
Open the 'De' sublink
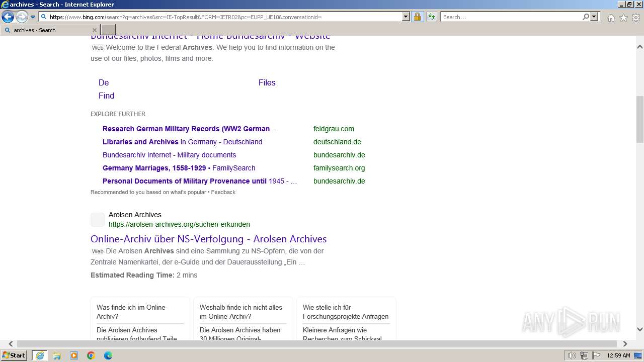(104, 82)
